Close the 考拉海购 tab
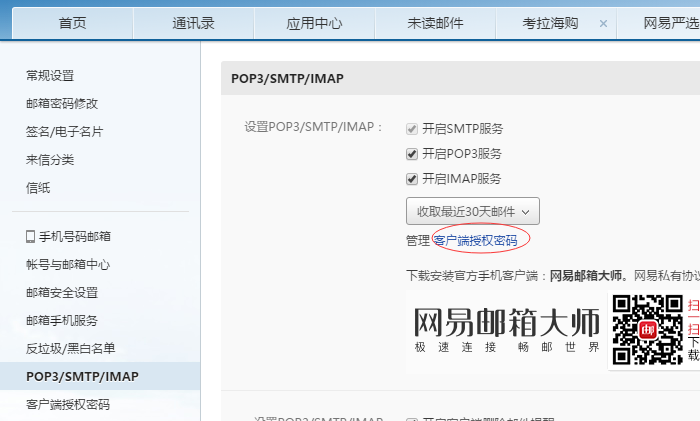This screenshot has height=421, width=700. (603, 24)
